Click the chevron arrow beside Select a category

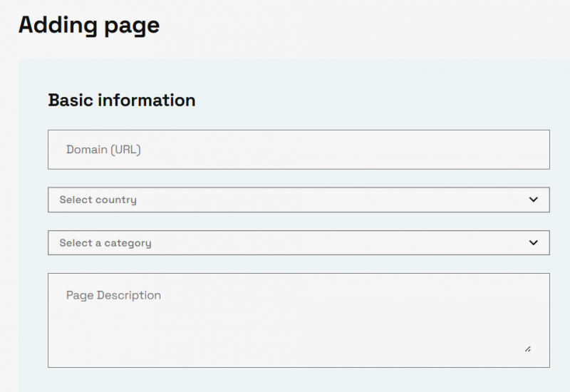coord(534,242)
